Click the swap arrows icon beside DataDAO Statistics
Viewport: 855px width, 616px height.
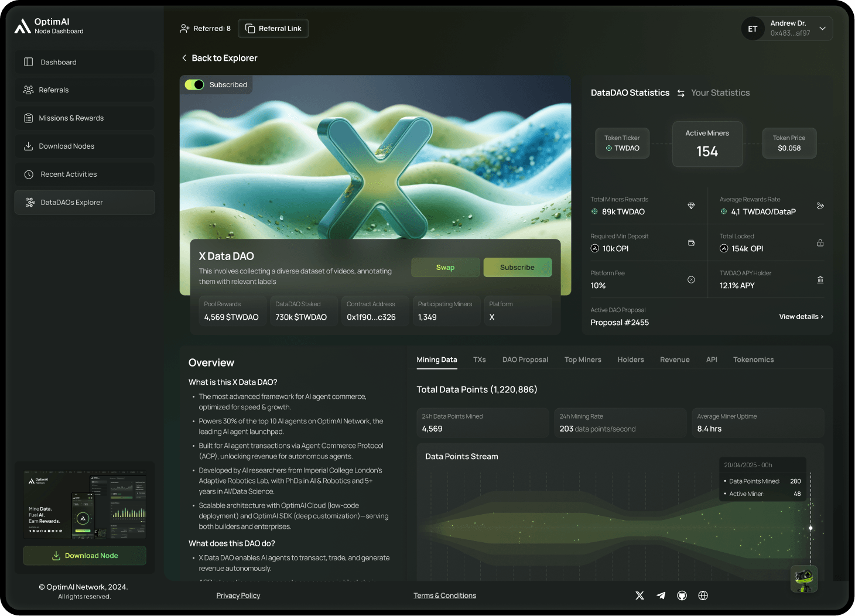click(x=680, y=93)
